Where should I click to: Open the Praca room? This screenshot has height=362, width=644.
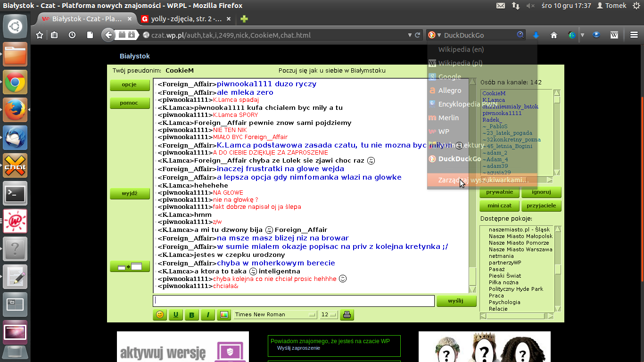tap(496, 296)
